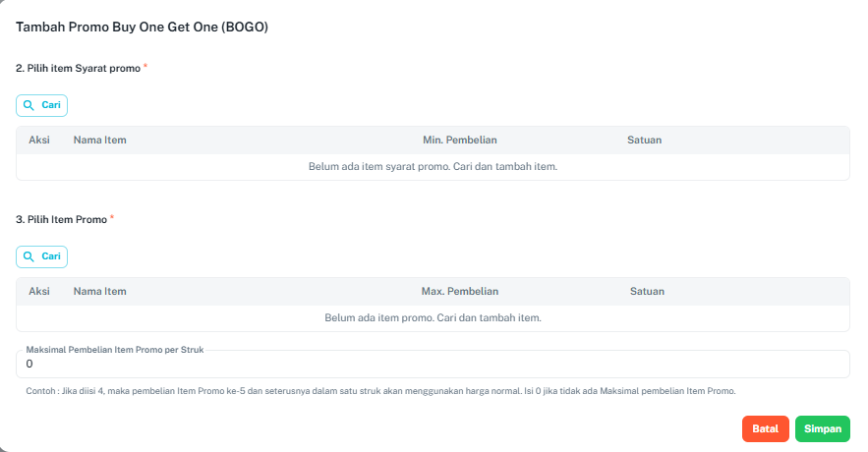868x452 pixels.
Task: Click Nama Item header in Syarat promo table
Action: tap(99, 140)
